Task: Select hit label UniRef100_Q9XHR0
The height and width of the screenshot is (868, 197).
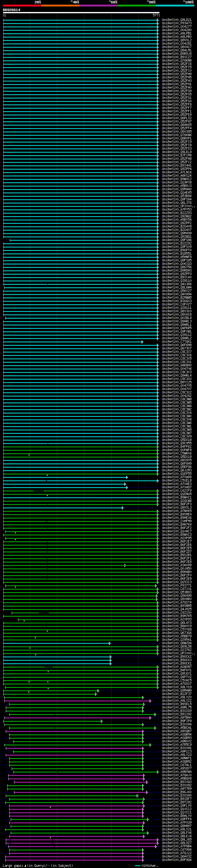Action: click(177, 599)
